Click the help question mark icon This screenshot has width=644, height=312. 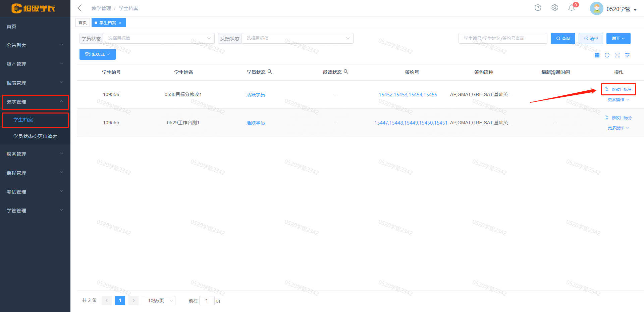538,8
